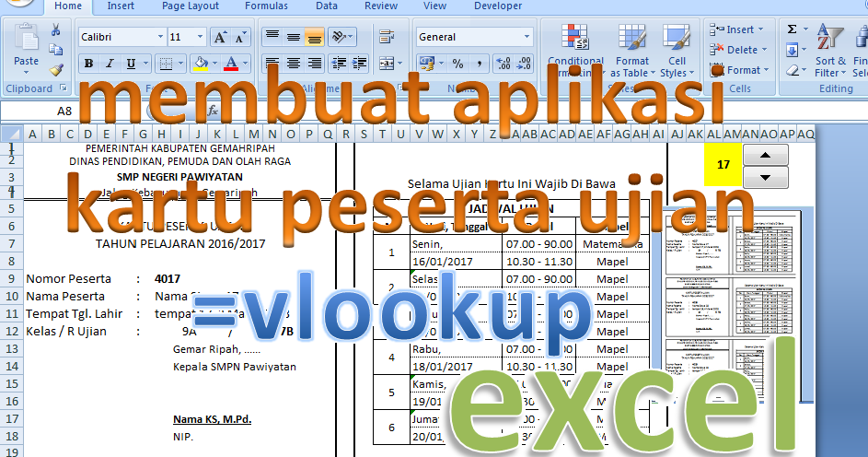Screen dimensions: 868x457
Task: Open Formulas tab
Action: point(266,6)
